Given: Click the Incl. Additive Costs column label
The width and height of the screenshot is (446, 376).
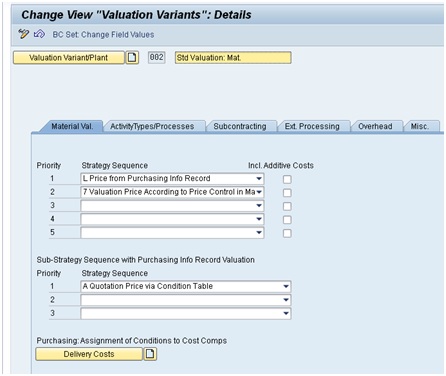Looking at the screenshot, I should tap(281, 166).
